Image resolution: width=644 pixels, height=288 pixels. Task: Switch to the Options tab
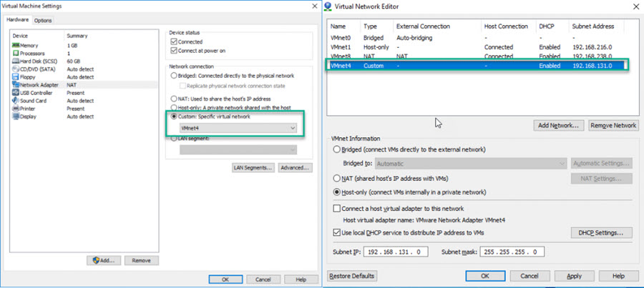point(43,20)
